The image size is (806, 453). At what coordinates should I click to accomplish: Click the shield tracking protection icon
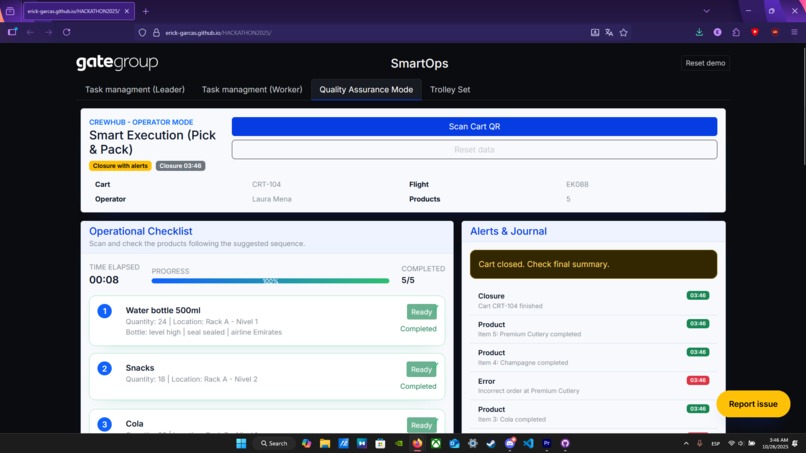coord(142,32)
